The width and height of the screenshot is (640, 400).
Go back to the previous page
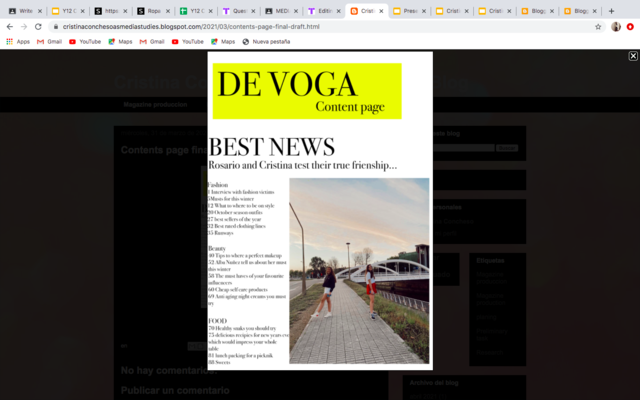[x=10, y=27]
